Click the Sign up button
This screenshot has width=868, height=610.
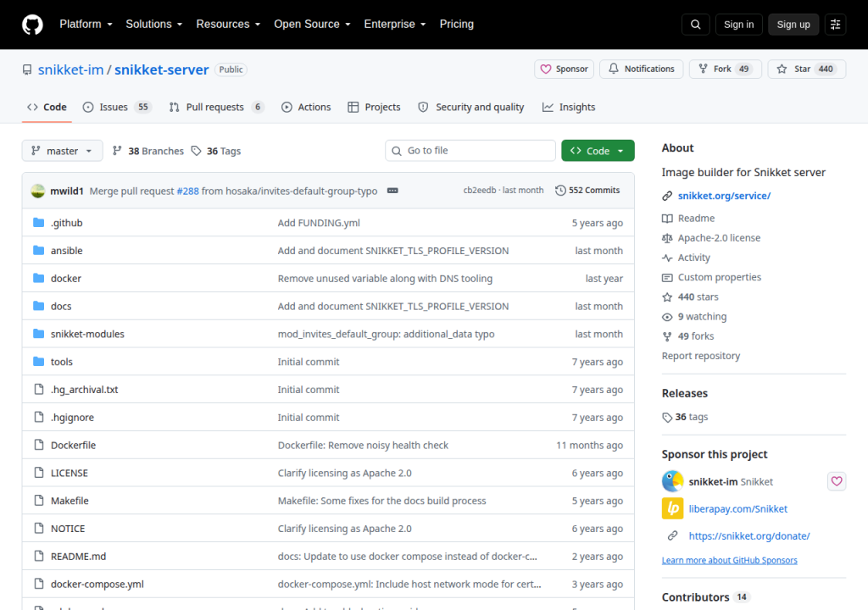click(793, 25)
